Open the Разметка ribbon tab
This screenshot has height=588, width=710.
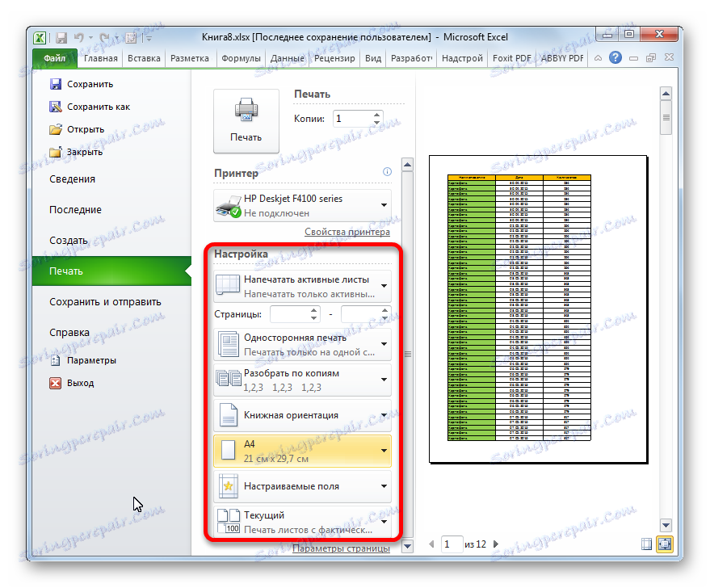point(190,58)
